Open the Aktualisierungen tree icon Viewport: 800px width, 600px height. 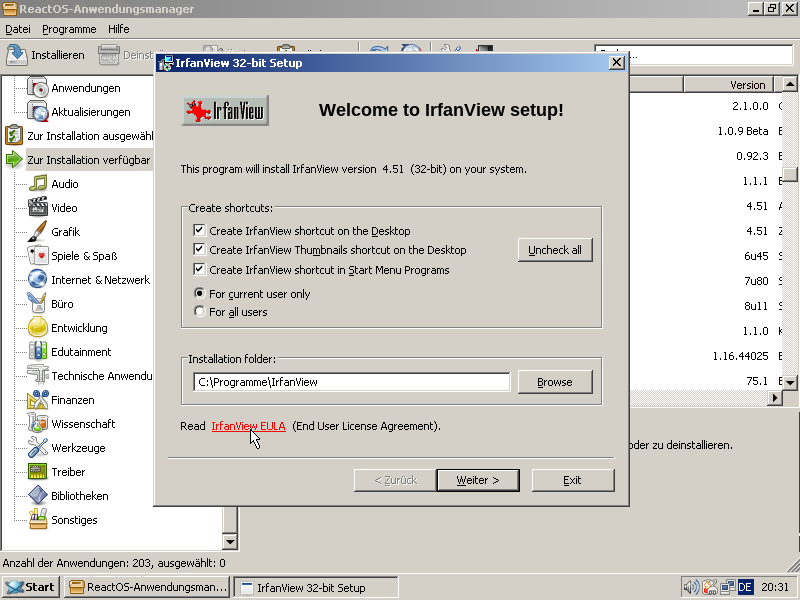click(x=37, y=112)
